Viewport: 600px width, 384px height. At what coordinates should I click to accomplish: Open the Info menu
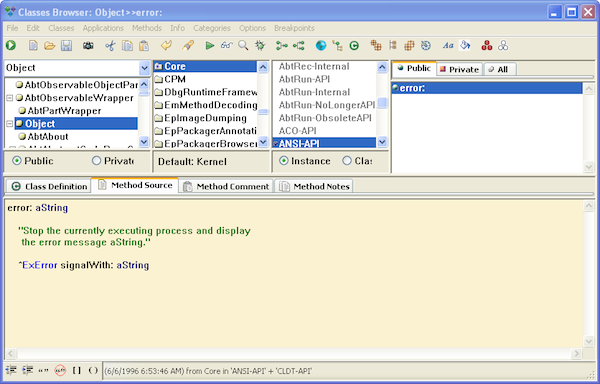178,28
